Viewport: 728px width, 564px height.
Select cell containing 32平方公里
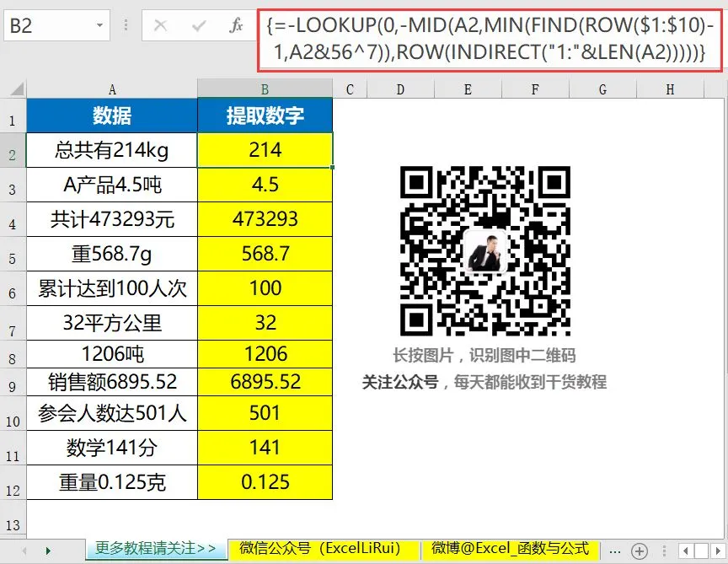(x=112, y=323)
